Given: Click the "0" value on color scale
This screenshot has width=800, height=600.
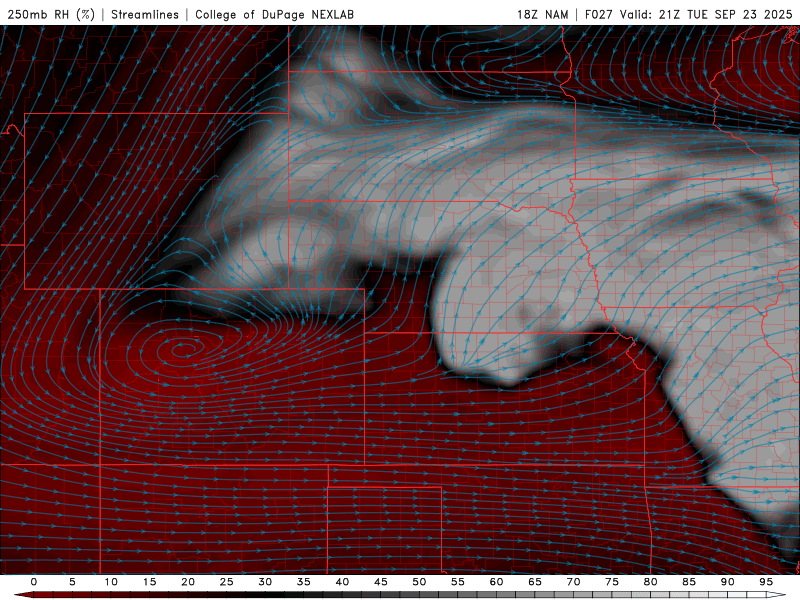Looking at the screenshot, I should point(34,582).
